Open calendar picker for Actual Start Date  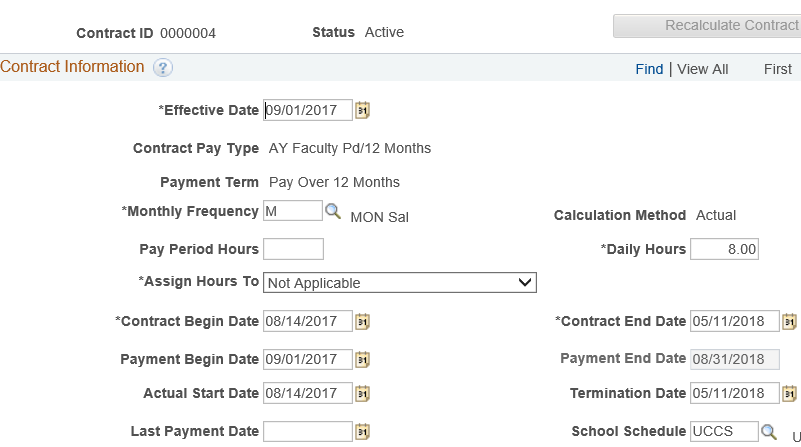362,394
